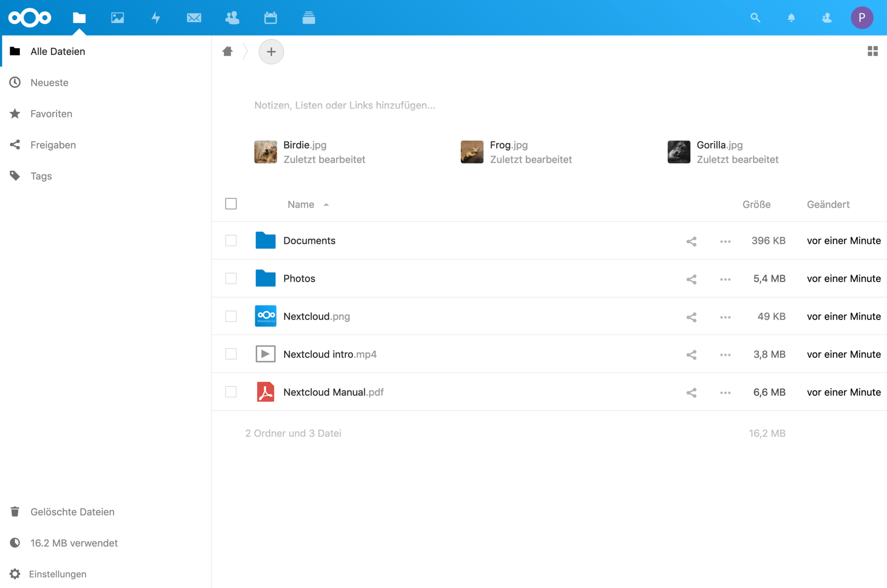
Task: Expand Einstellungen settings
Action: click(106, 574)
